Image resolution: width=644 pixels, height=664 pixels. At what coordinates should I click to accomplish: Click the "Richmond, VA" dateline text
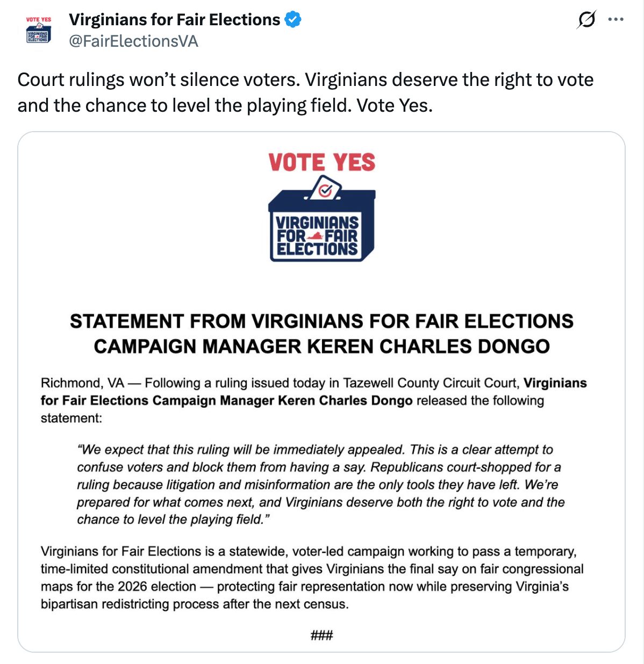[x=82, y=383]
